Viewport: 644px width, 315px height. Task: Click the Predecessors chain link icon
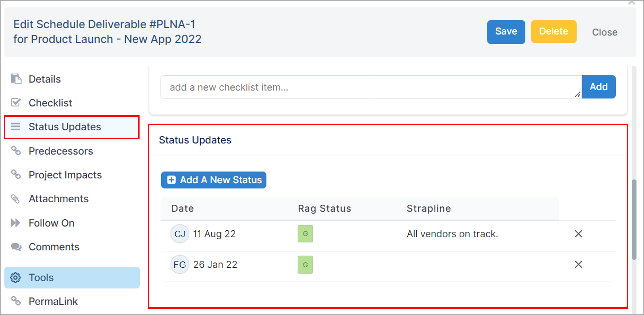tap(16, 151)
